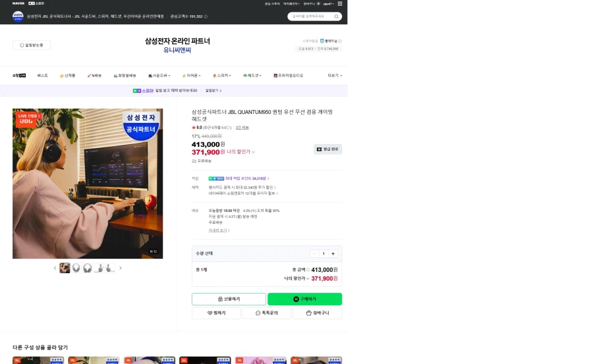Select the fifth thumbnail image
Viewport: 593px width, 364px height.
click(110, 268)
